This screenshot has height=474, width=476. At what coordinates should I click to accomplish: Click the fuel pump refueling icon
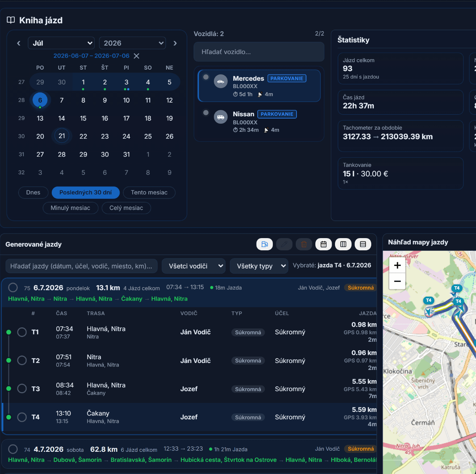[265, 244]
